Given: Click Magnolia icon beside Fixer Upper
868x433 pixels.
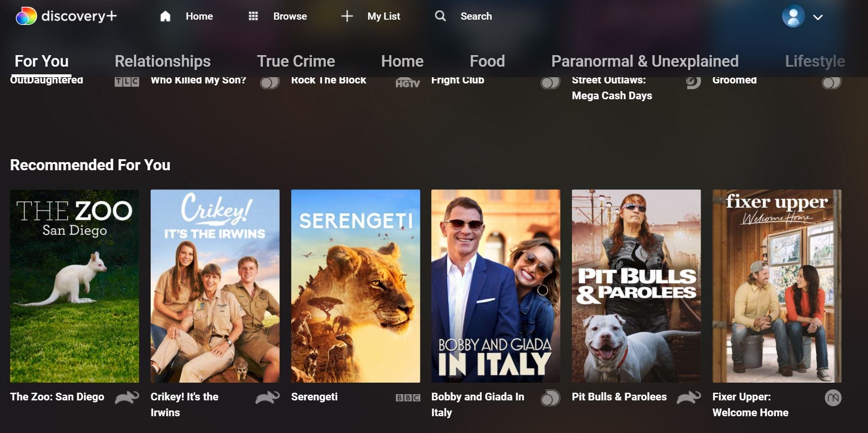Looking at the screenshot, I should (x=833, y=398).
